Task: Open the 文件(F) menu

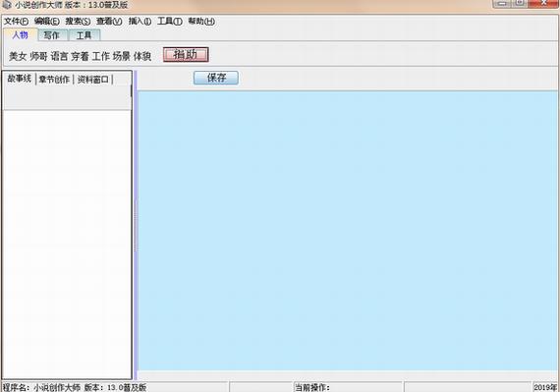Action: point(16,22)
